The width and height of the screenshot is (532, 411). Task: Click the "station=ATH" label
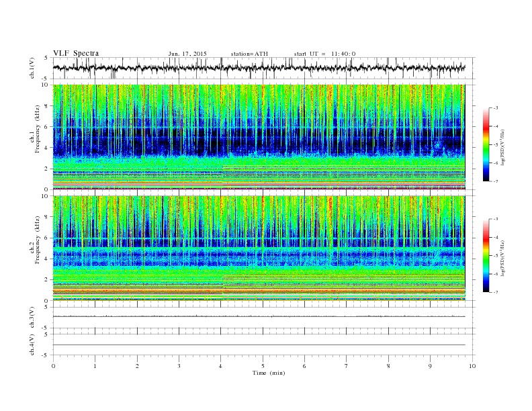(x=249, y=54)
